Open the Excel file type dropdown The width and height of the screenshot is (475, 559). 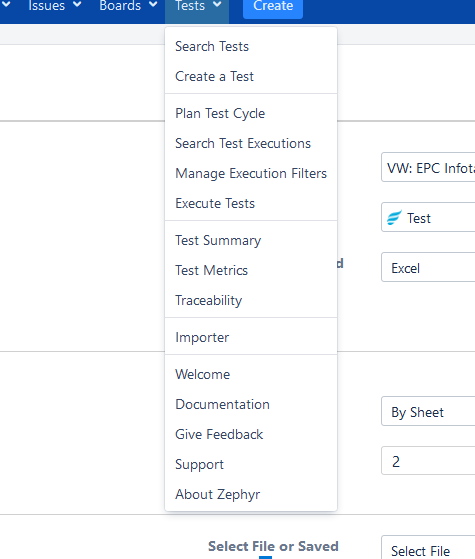click(428, 267)
